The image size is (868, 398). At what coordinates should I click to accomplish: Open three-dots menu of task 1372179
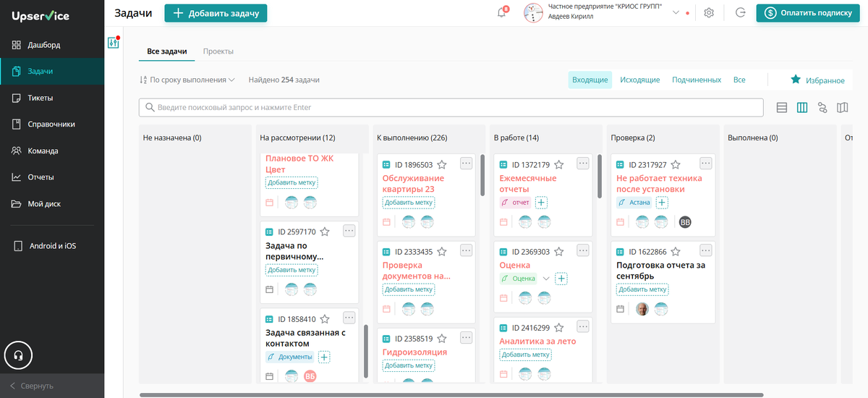pos(583,164)
